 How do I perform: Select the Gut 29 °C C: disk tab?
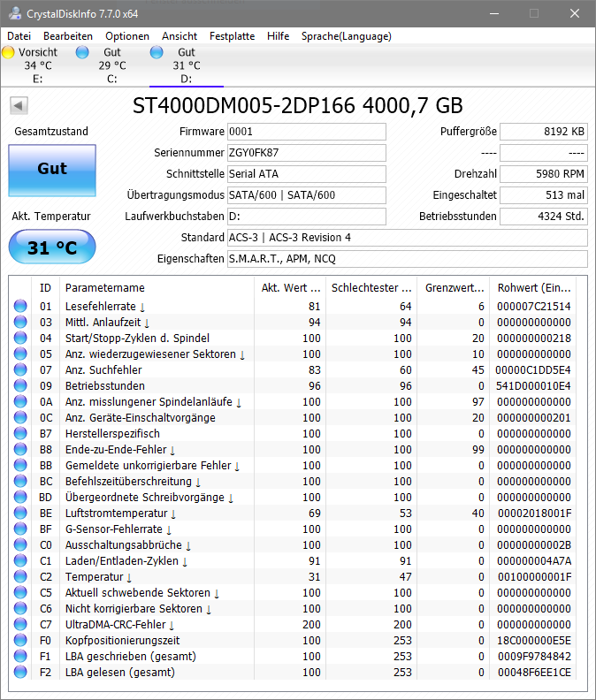(x=111, y=65)
